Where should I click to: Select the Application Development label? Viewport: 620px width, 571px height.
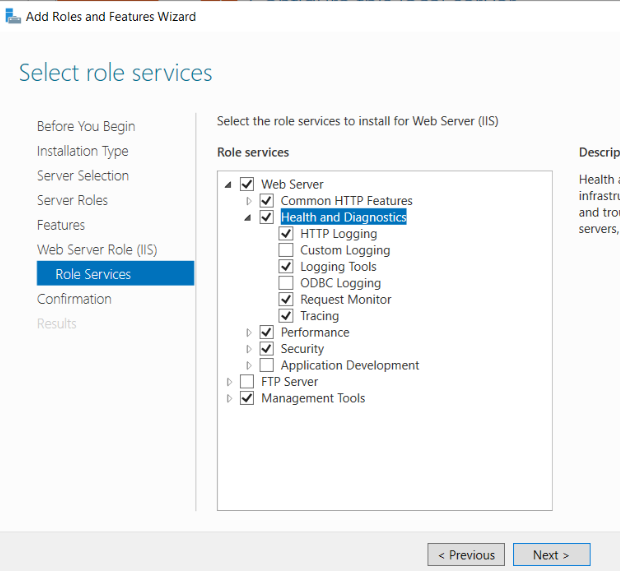pyautogui.click(x=350, y=365)
